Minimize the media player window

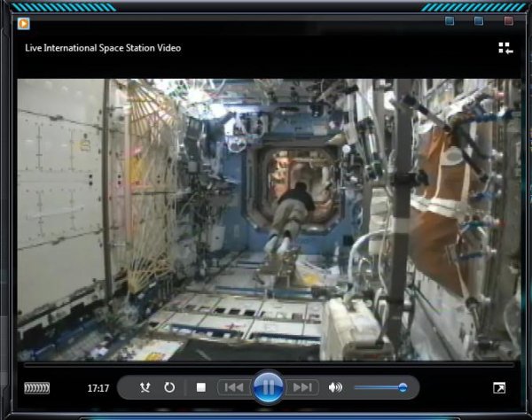tap(450, 21)
